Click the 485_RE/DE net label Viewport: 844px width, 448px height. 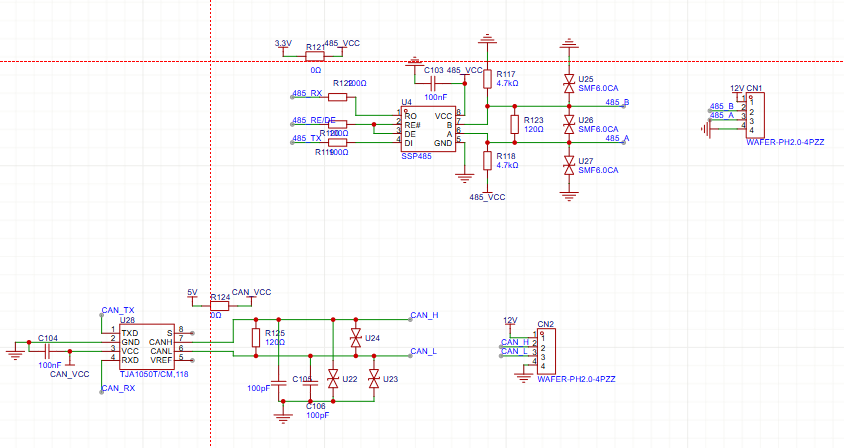pyautogui.click(x=314, y=120)
